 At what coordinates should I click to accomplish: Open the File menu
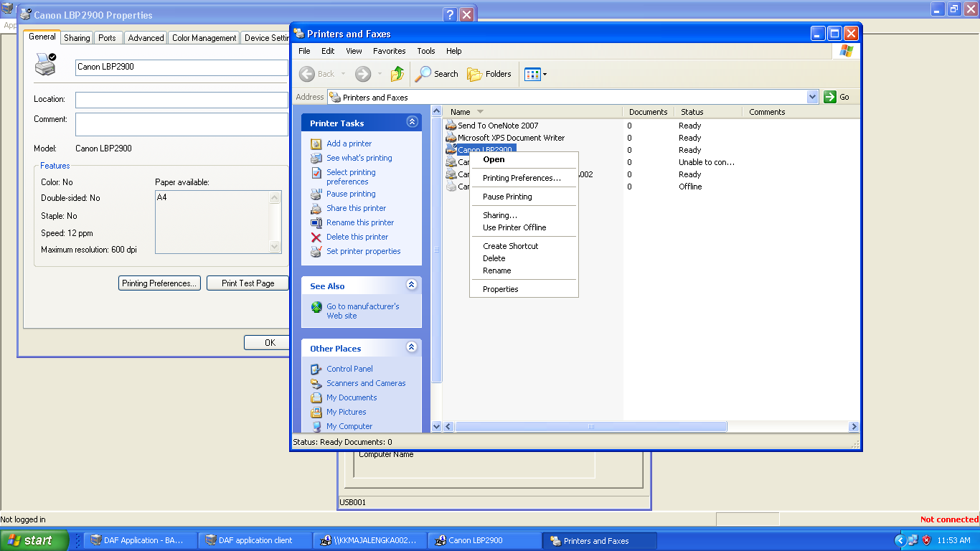click(304, 51)
